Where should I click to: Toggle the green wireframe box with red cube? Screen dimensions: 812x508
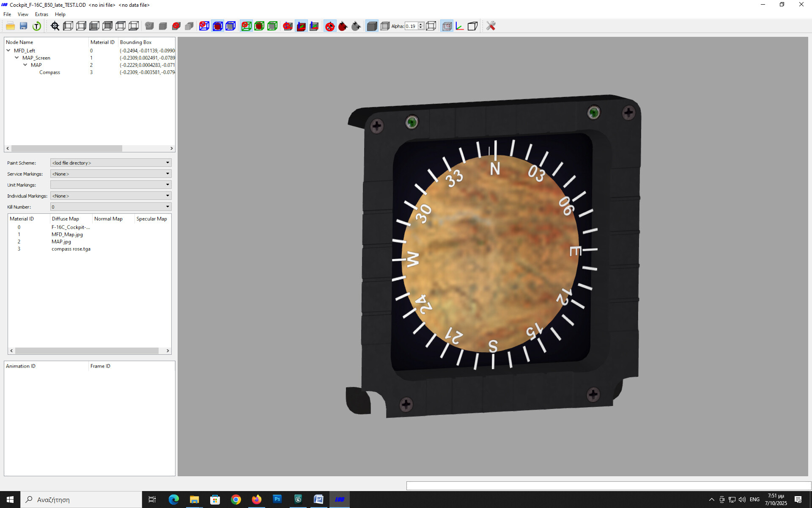(x=259, y=26)
